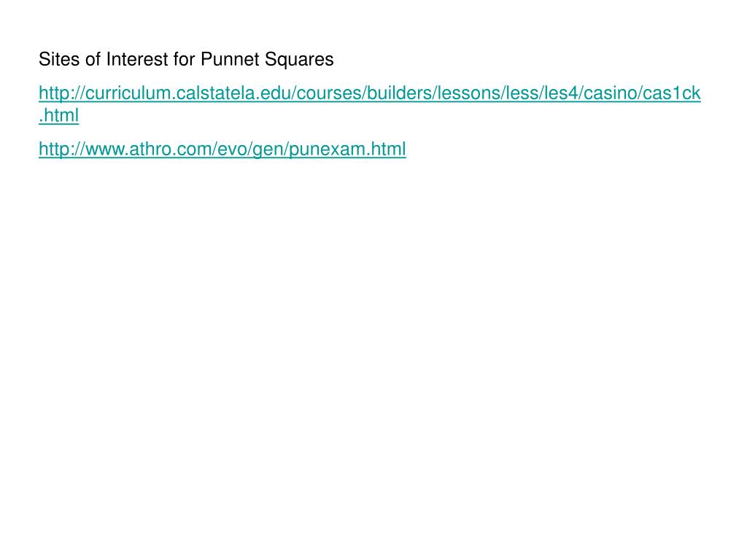Click "http://" prefix of the curriculum link
The image size is (747, 560).
[62, 94]
